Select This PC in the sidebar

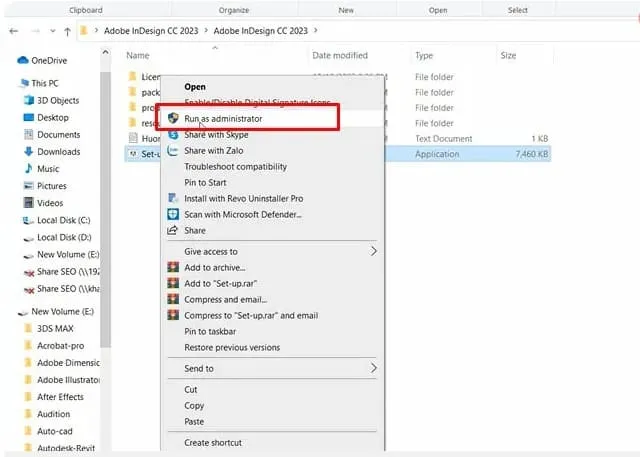click(45, 83)
